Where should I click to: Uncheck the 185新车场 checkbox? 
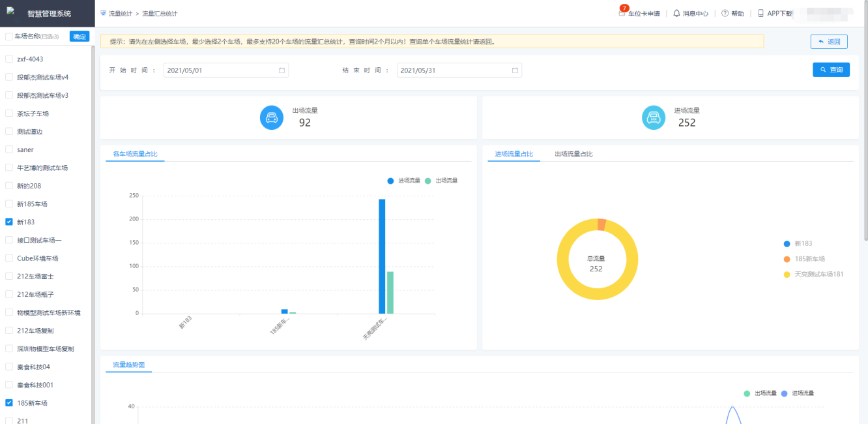(x=9, y=403)
